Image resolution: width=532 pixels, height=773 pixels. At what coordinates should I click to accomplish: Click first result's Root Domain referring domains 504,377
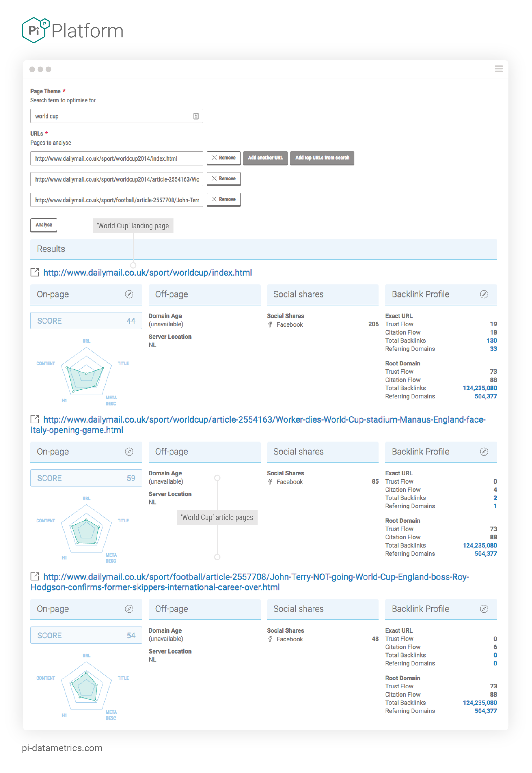coord(486,397)
